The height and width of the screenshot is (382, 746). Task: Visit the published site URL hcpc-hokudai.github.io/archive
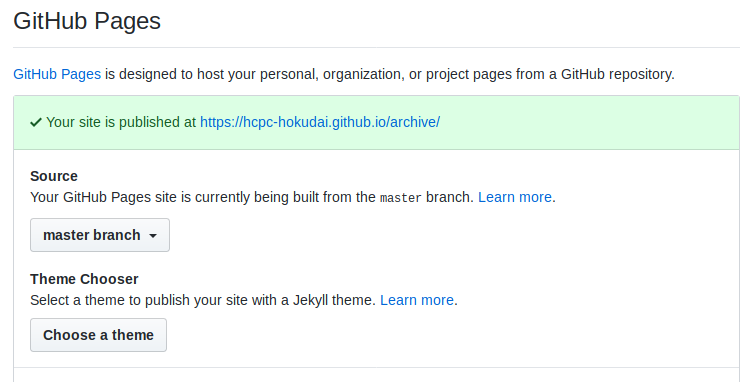(320, 122)
